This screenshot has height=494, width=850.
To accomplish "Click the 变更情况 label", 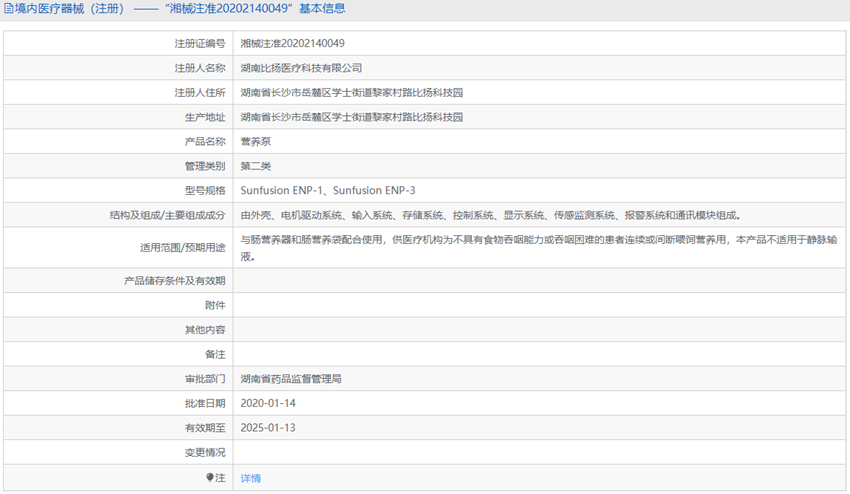I will tap(205, 452).
